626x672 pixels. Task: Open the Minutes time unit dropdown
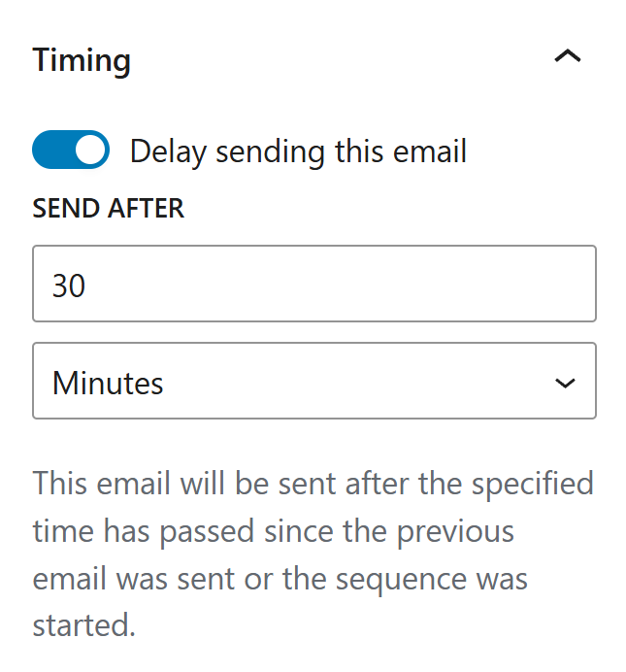[314, 382]
